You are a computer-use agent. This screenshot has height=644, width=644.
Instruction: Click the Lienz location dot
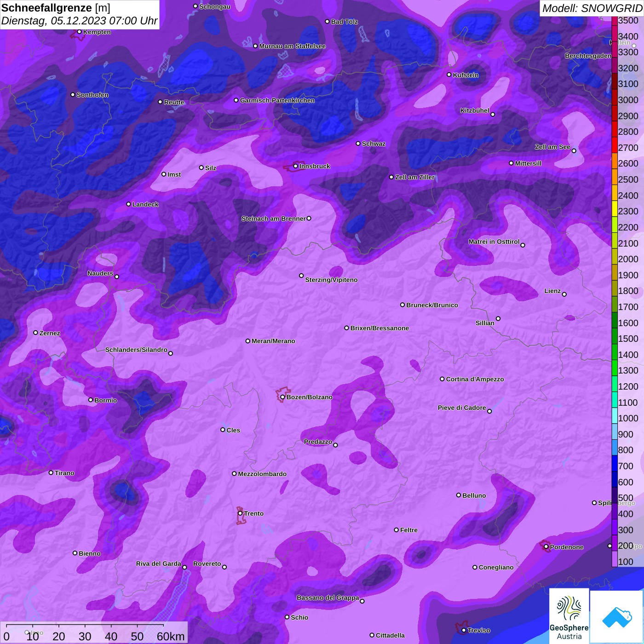564,294
